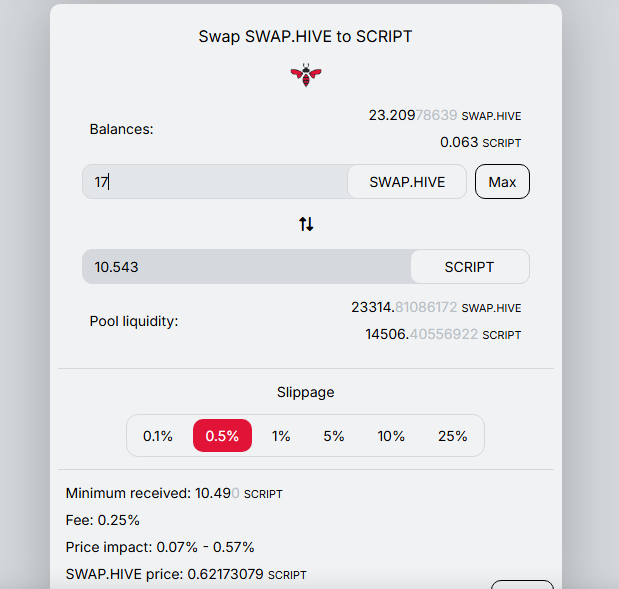This screenshot has width=619, height=589.
Task: Click the pool liquidity SWAP.HIVE value
Action: [x=404, y=307]
